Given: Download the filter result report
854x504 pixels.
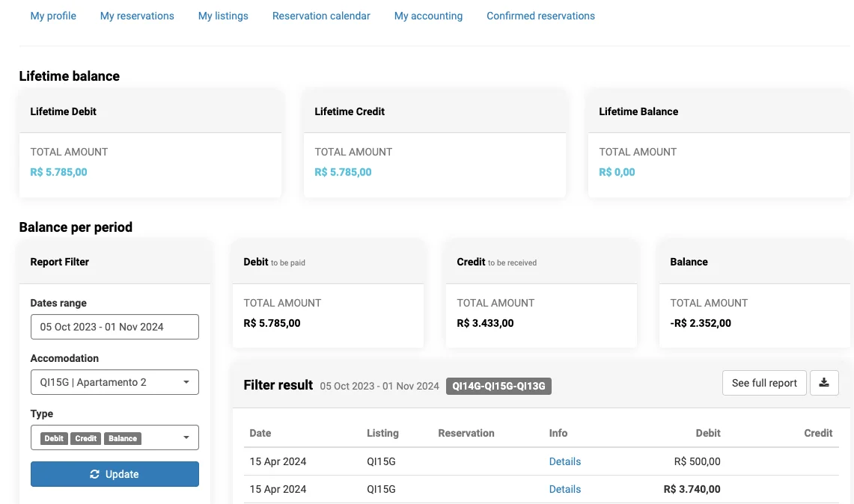Looking at the screenshot, I should pyautogui.click(x=824, y=383).
